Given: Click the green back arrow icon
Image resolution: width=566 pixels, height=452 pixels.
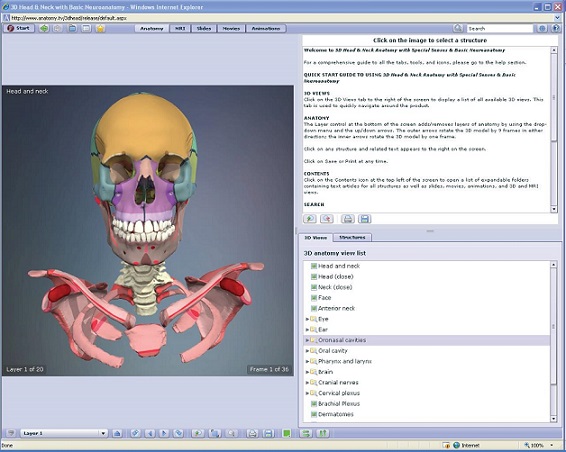Looking at the screenshot, I should point(44,28).
